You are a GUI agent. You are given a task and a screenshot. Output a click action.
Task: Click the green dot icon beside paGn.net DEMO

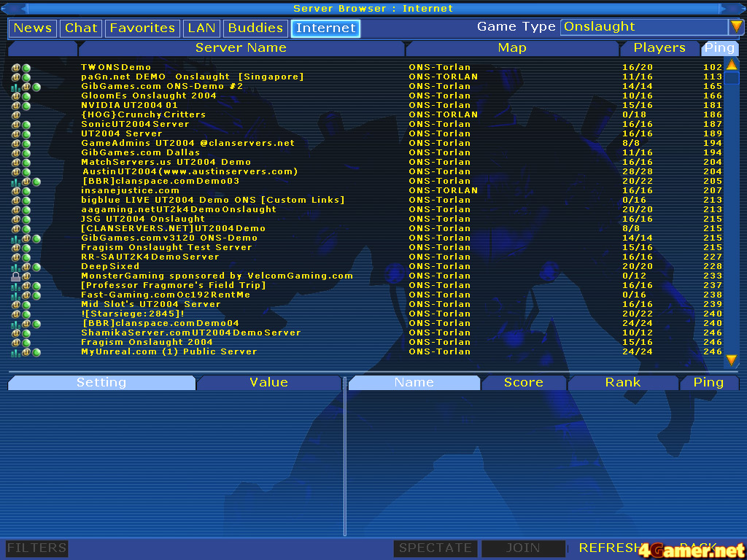pos(26,77)
